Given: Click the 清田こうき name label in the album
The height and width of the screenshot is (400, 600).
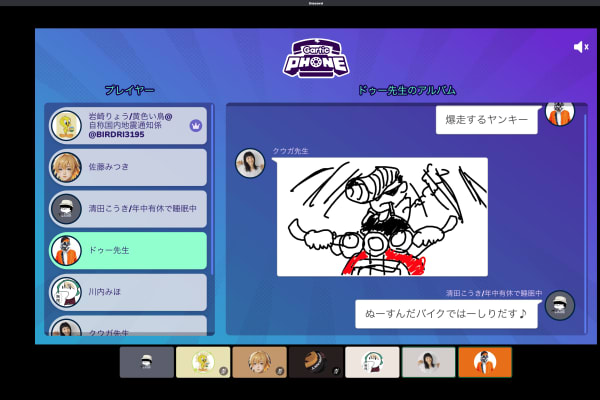Looking at the screenshot, I should tap(494, 293).
